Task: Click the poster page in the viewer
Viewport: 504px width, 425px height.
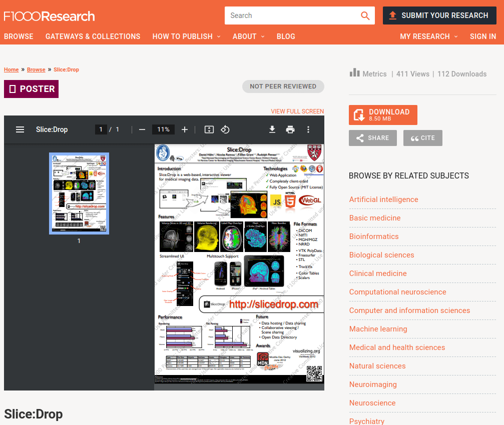Action: (239, 264)
